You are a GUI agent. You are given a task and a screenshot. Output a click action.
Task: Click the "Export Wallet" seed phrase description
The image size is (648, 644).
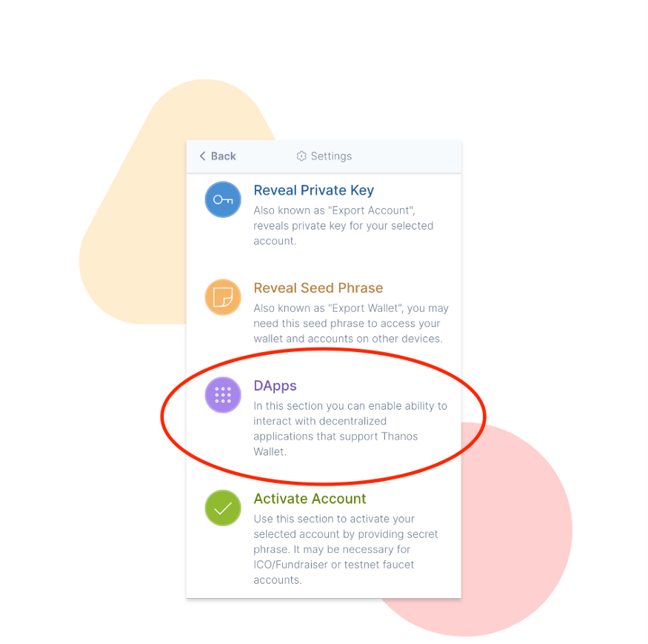[351, 323]
